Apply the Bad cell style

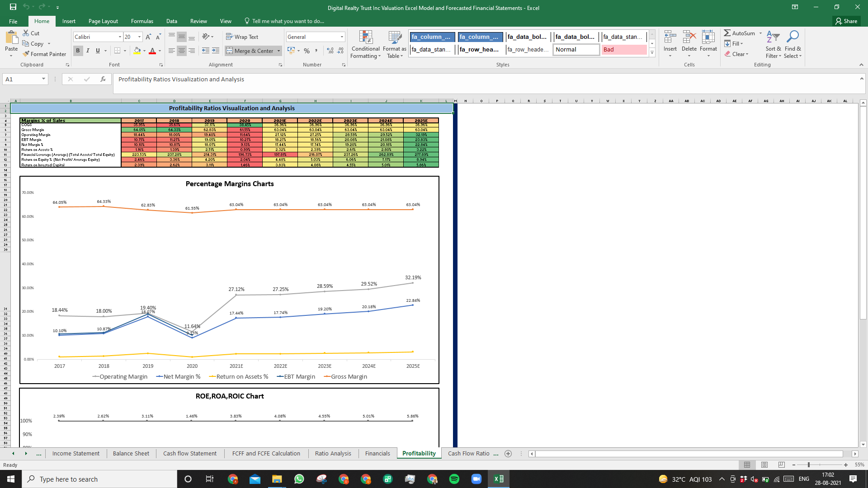click(x=624, y=50)
